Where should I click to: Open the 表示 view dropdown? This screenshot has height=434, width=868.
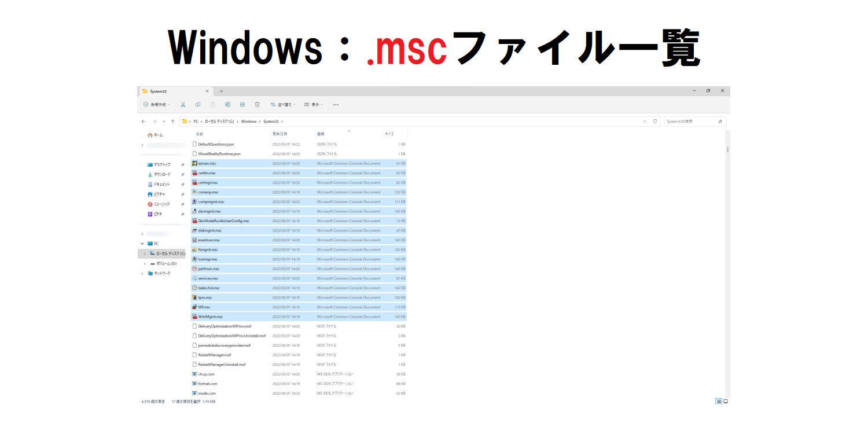[x=314, y=105]
